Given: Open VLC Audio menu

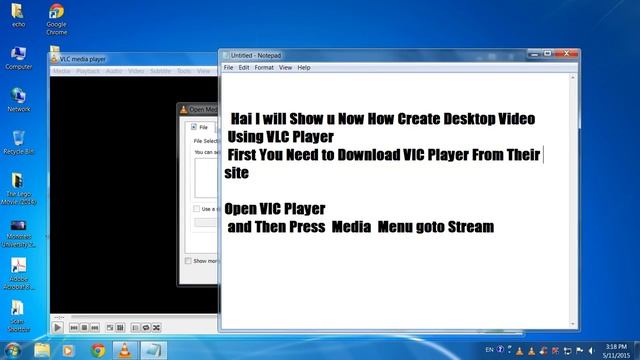Looking at the screenshot, I should pos(114,71).
